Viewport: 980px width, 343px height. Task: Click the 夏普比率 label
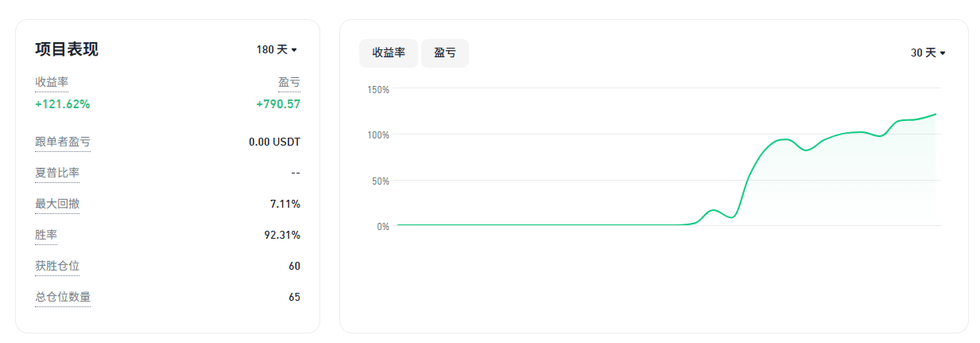(x=57, y=173)
